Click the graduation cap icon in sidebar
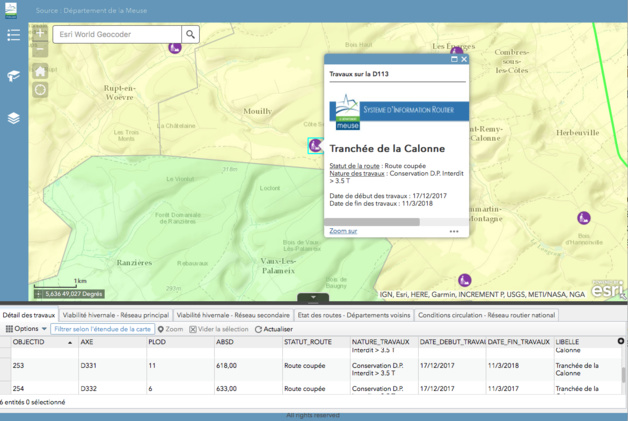 [14, 76]
